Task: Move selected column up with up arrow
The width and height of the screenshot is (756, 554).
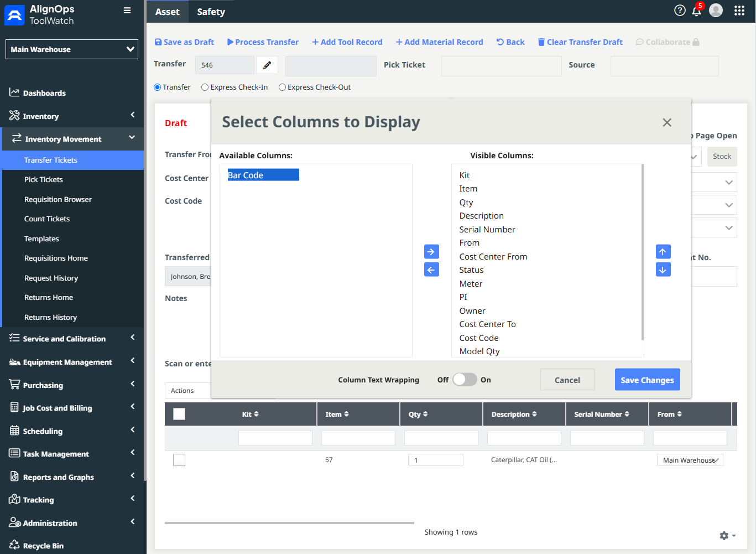Action: [663, 252]
